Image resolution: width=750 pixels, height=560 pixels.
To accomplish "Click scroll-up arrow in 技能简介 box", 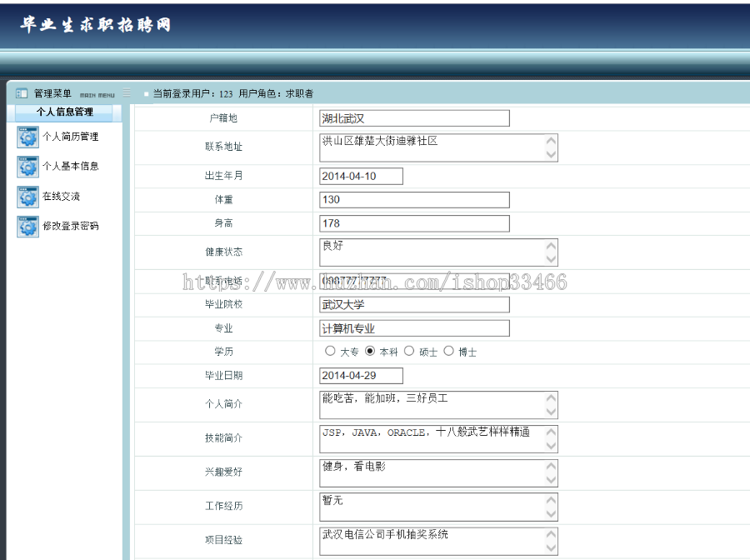I will [551, 432].
